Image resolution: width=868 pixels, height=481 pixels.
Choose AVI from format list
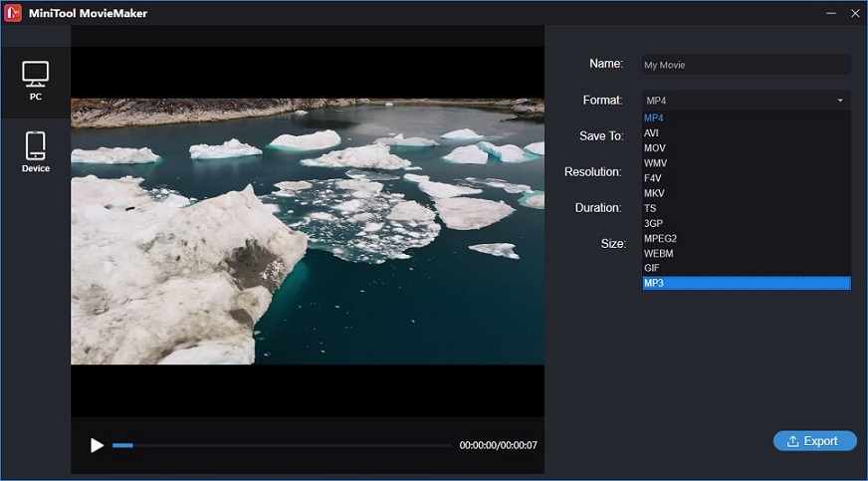pyautogui.click(x=747, y=132)
